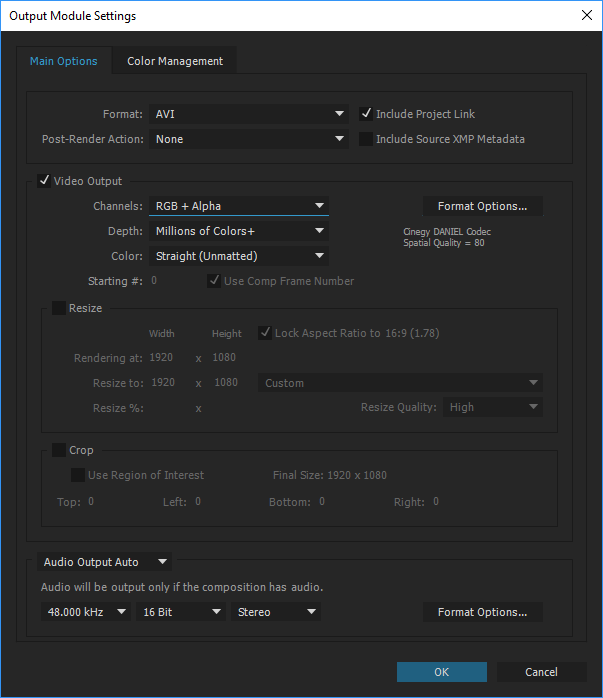Open the Channels dropdown set to RGB + Alpha
The width and height of the screenshot is (603, 698).
click(x=239, y=206)
